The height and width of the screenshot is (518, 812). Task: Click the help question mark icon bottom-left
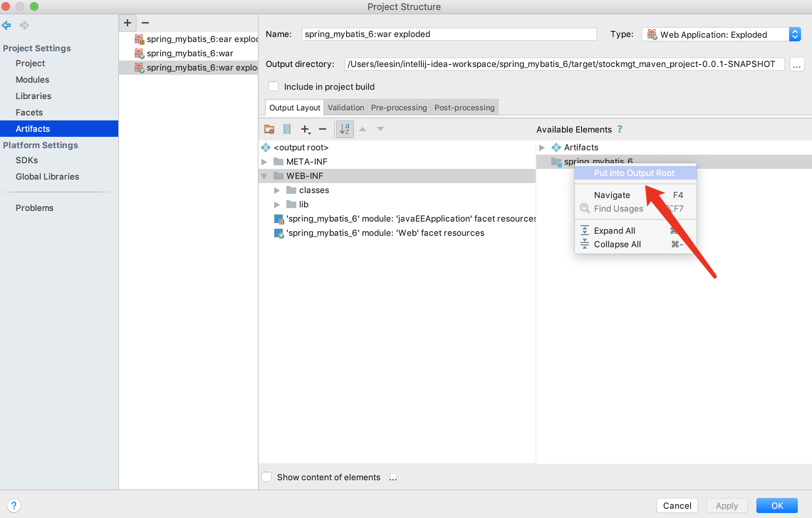coord(14,505)
